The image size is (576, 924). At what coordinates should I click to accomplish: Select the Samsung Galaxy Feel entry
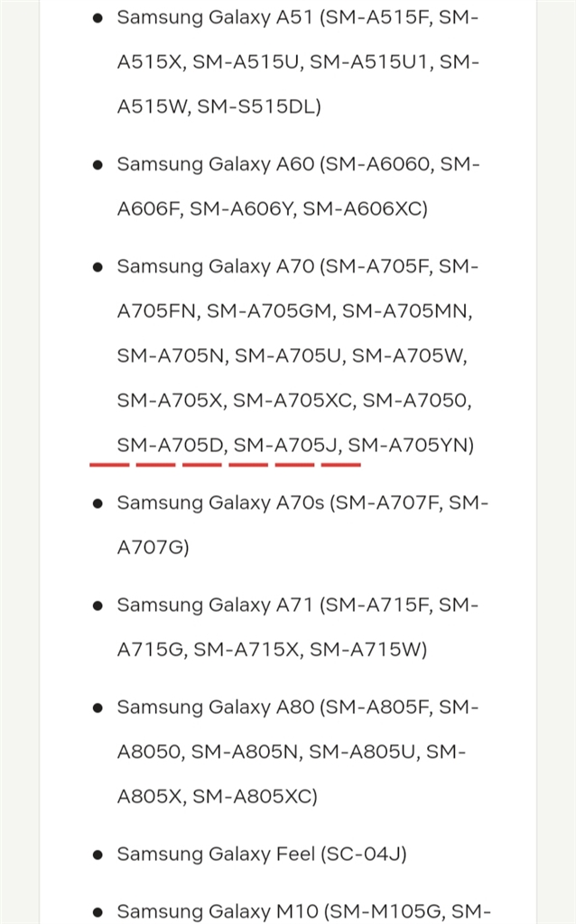pyautogui.click(x=214, y=854)
